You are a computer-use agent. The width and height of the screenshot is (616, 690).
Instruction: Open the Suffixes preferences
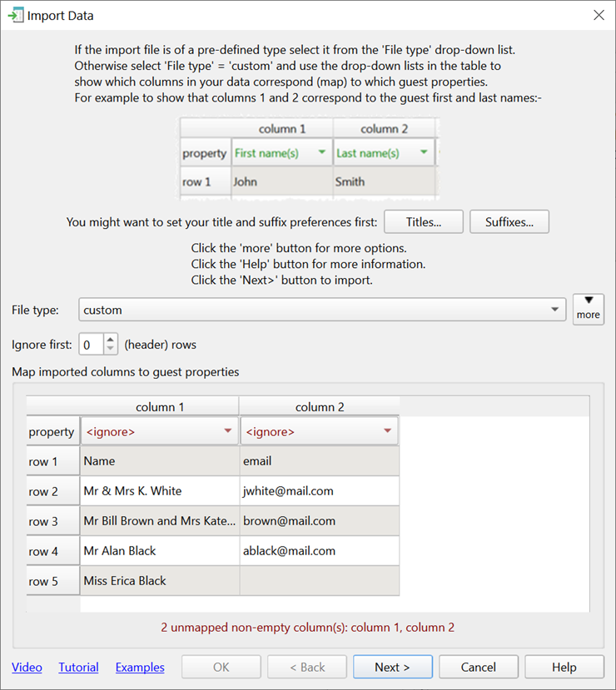point(509,222)
